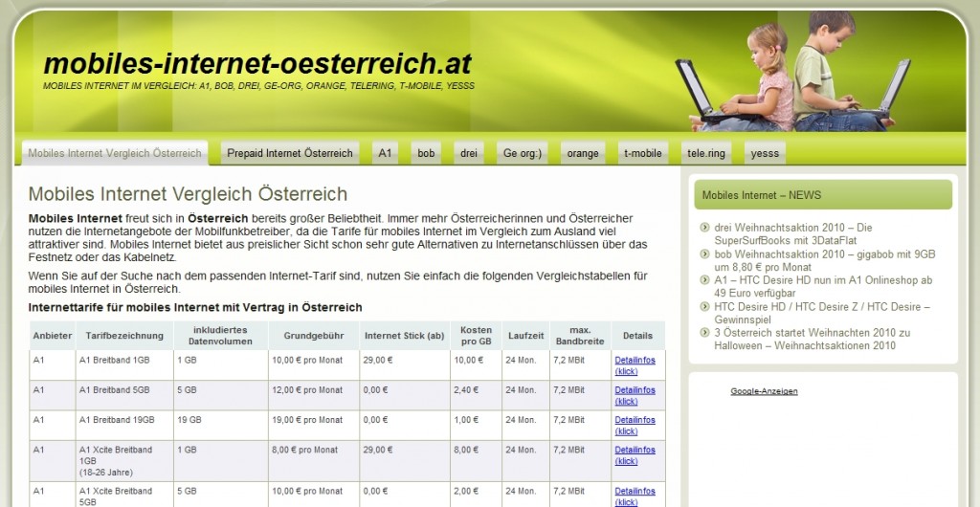Image resolution: width=980 pixels, height=507 pixels.
Task: Open Detailinfos for A1 Breitband 19GB
Action: point(635,425)
